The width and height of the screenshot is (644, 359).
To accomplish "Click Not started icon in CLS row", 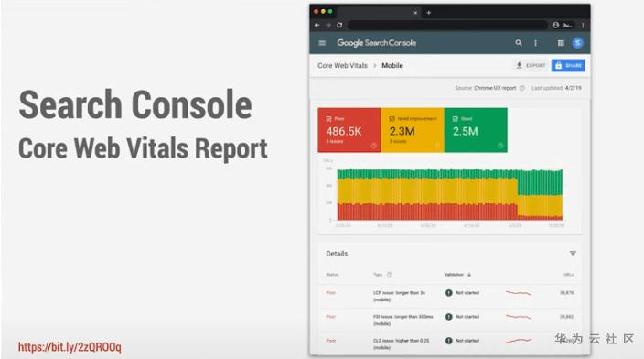I will click(449, 341).
